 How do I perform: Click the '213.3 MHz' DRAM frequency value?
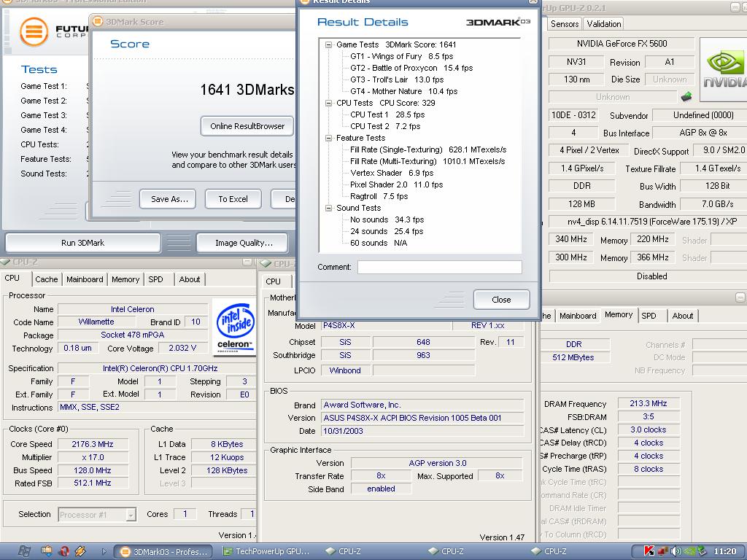coord(648,403)
